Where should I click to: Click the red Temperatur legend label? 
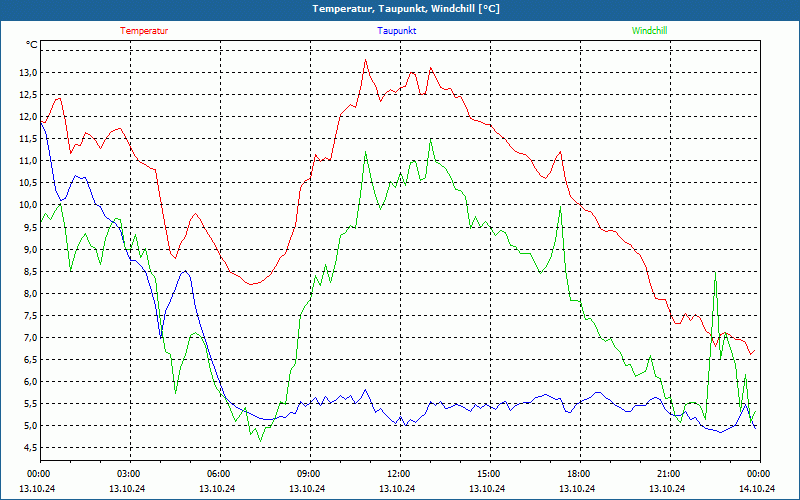(x=144, y=31)
